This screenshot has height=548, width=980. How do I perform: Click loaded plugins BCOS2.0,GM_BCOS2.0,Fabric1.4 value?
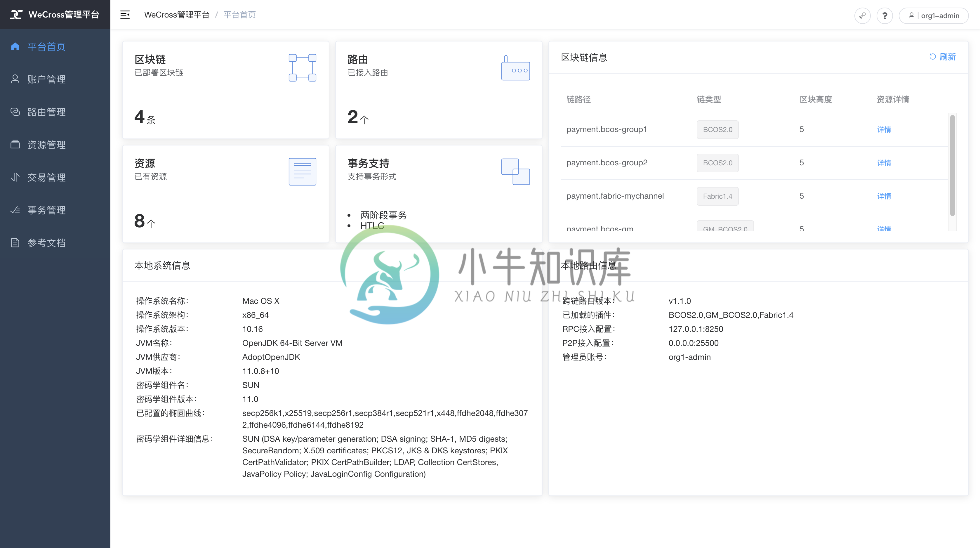point(731,315)
